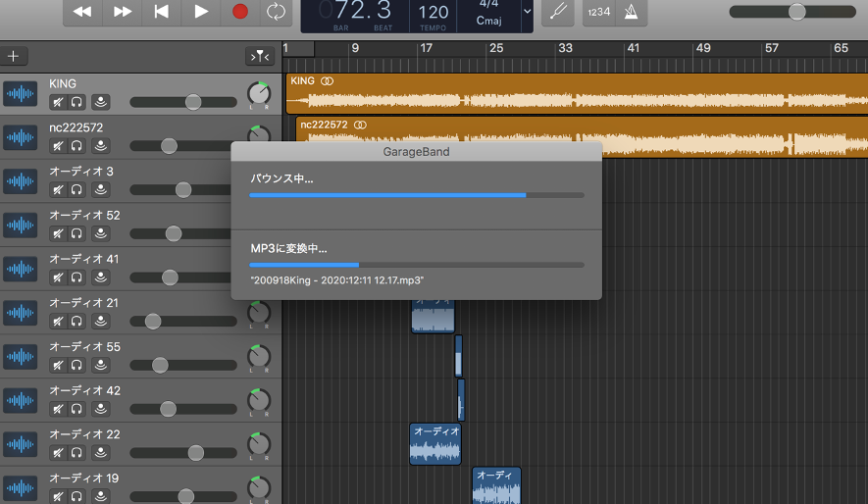Click the loop icon on KING region
The image size is (868, 504).
point(328,81)
